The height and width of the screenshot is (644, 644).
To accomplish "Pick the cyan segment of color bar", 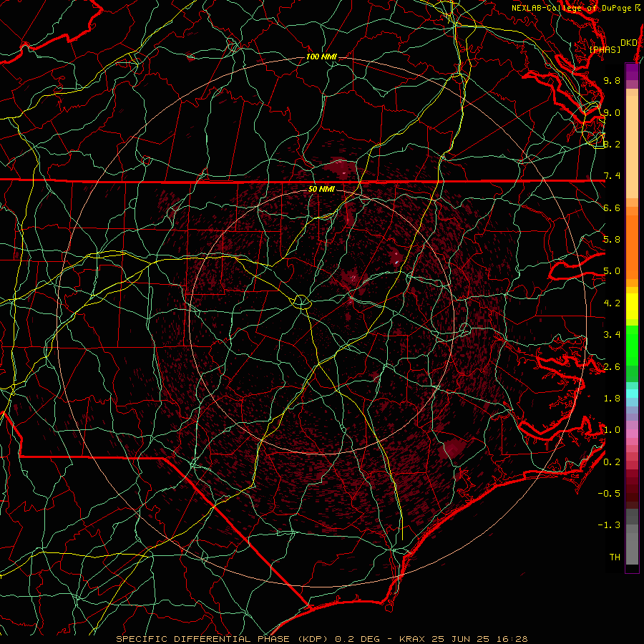I will [x=632, y=394].
